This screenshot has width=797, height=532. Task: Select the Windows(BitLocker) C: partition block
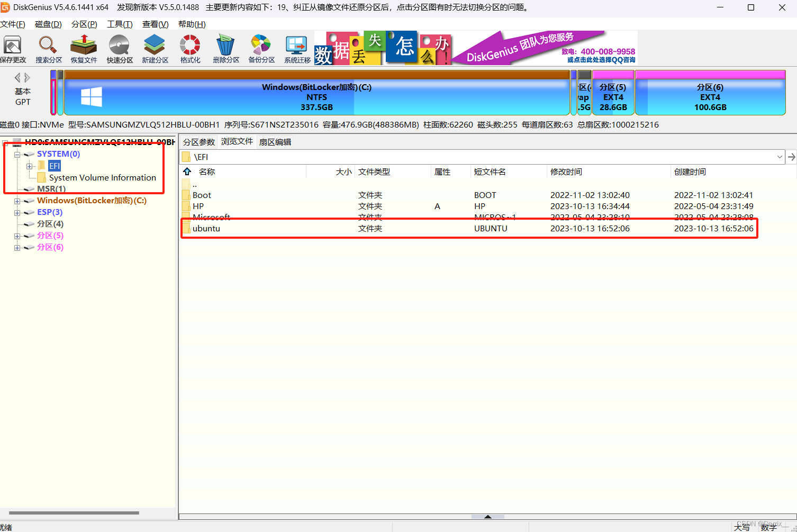pos(316,93)
